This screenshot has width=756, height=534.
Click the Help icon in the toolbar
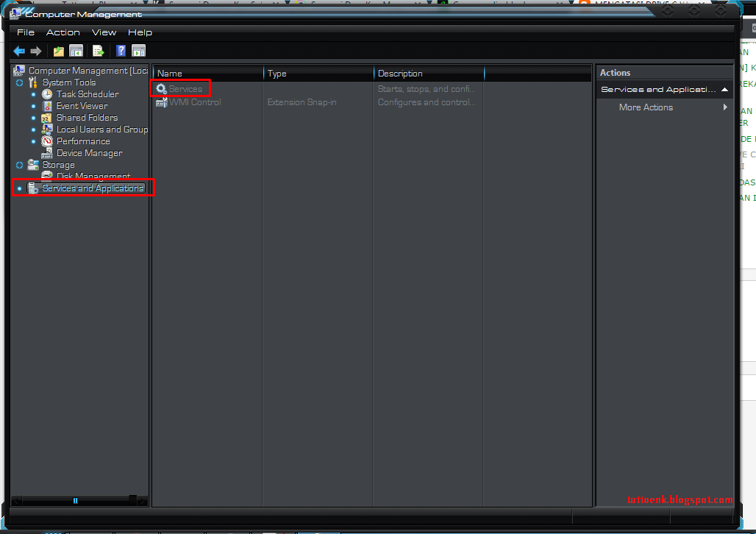pos(119,51)
